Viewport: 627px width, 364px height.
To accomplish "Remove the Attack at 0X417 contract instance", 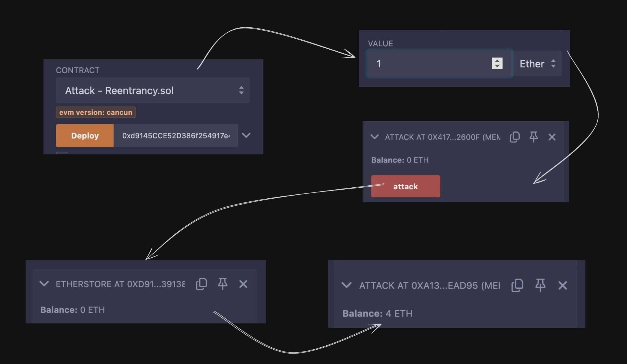I will (552, 137).
